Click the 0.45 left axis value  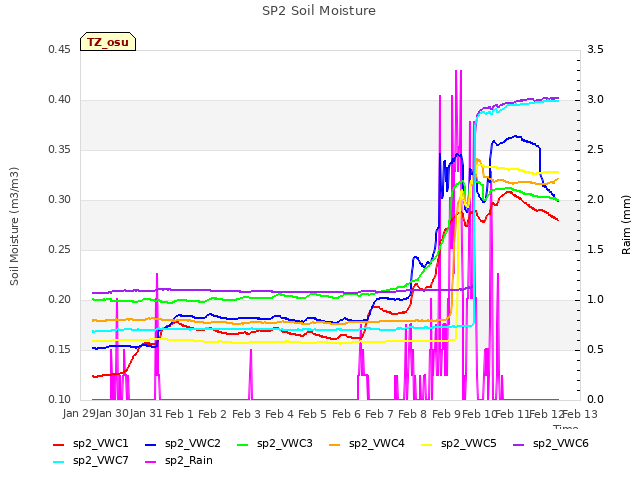click(60, 50)
